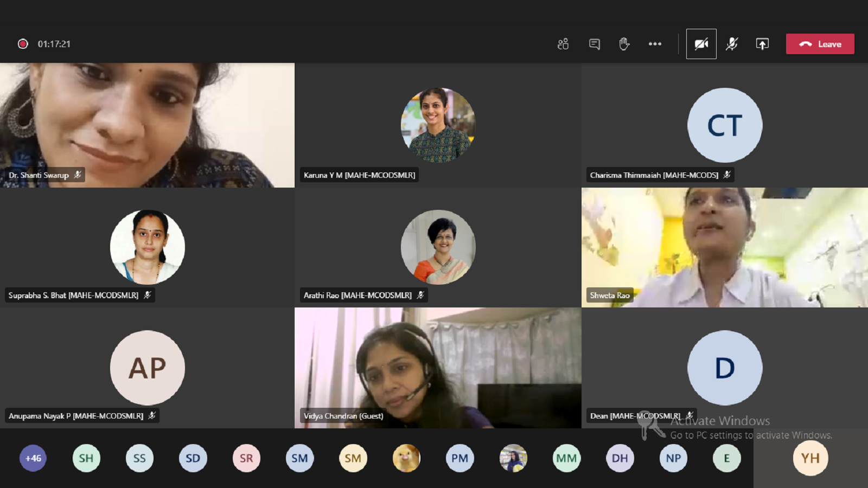The width and height of the screenshot is (868, 488).
Task: Show the participants list
Action: tap(563, 44)
